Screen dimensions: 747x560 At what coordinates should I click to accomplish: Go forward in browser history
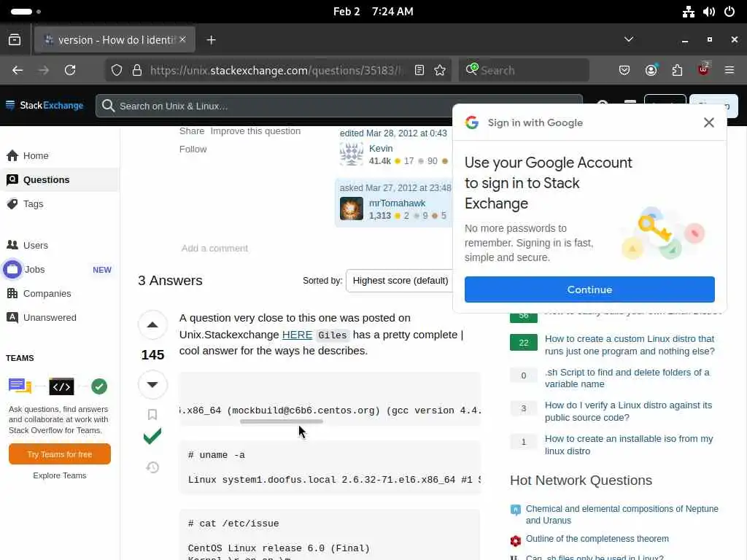tap(44, 70)
